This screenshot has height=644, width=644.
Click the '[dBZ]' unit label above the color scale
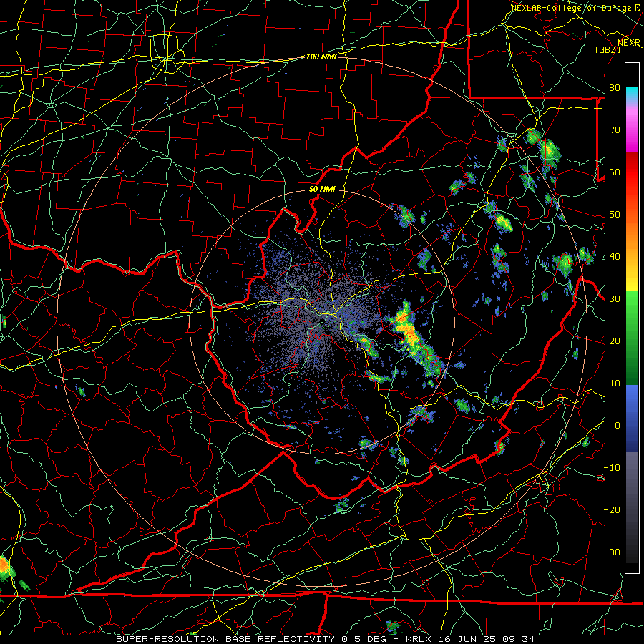click(608, 49)
